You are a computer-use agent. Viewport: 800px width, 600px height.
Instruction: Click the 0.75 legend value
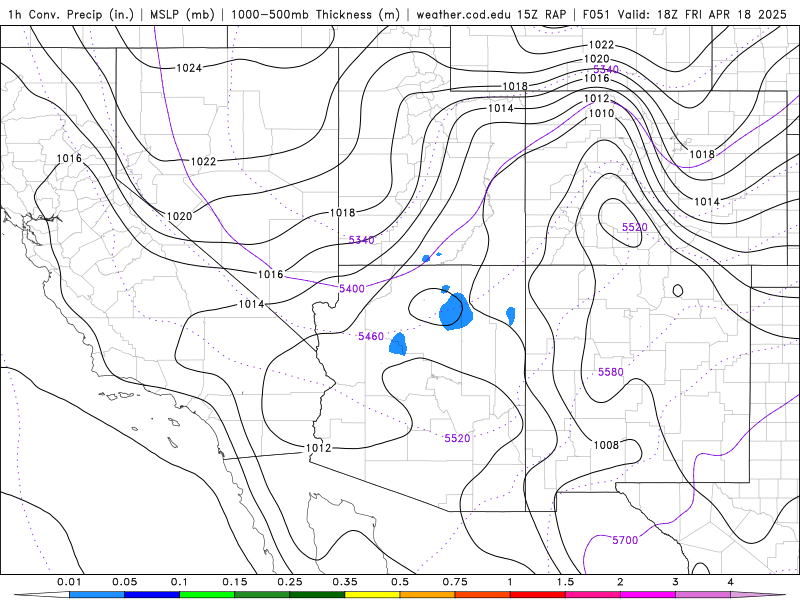coord(455,582)
